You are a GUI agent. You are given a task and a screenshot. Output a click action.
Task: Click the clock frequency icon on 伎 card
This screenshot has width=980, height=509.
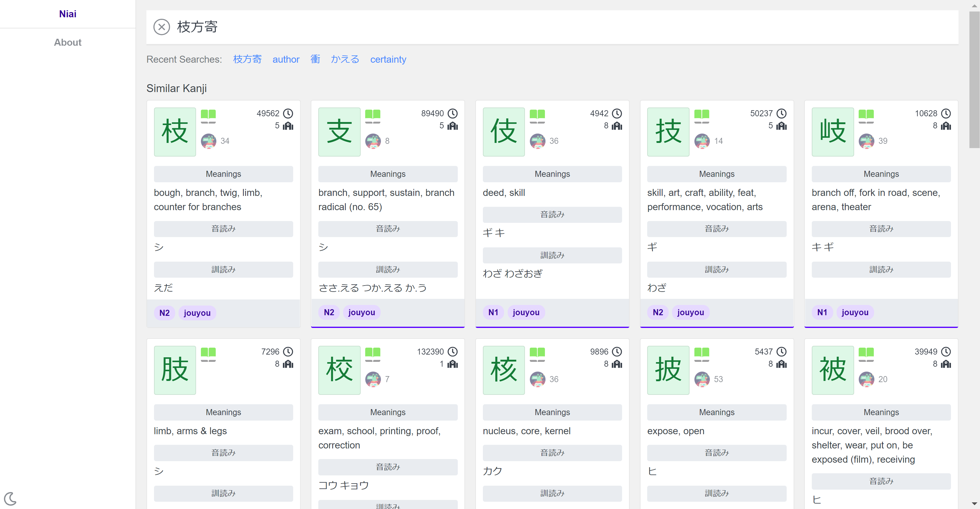tap(617, 114)
